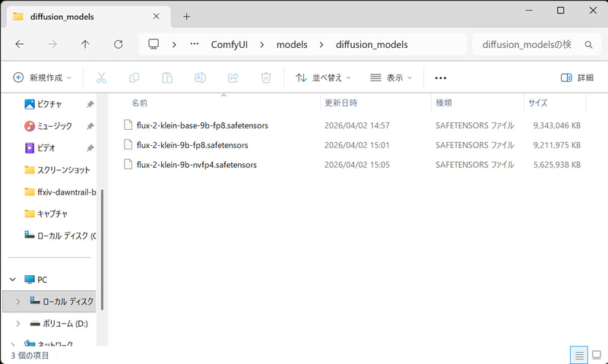Image resolution: width=608 pixels, height=364 pixels.
Task: Click the PC monitor icon in address bar
Action: [x=154, y=44]
